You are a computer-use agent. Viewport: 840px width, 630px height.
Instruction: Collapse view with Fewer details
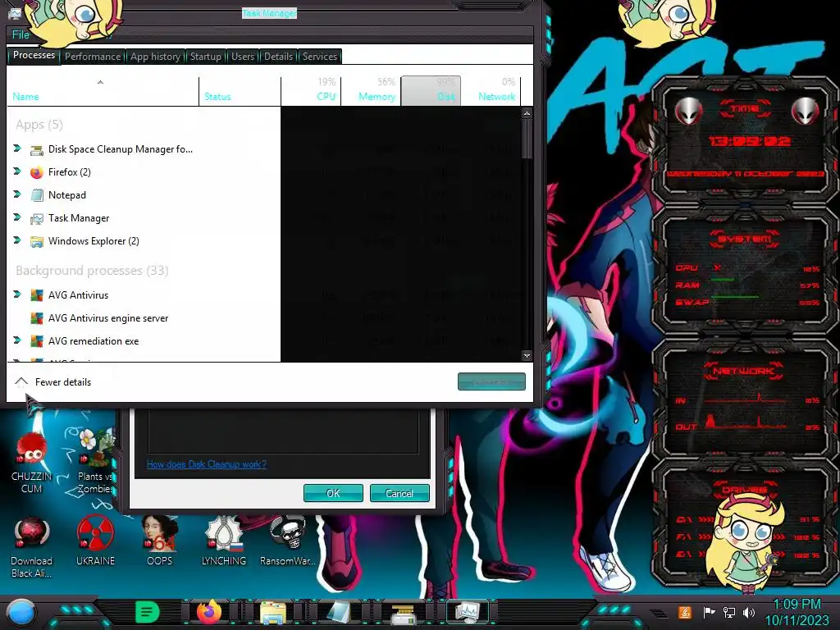[52, 382]
